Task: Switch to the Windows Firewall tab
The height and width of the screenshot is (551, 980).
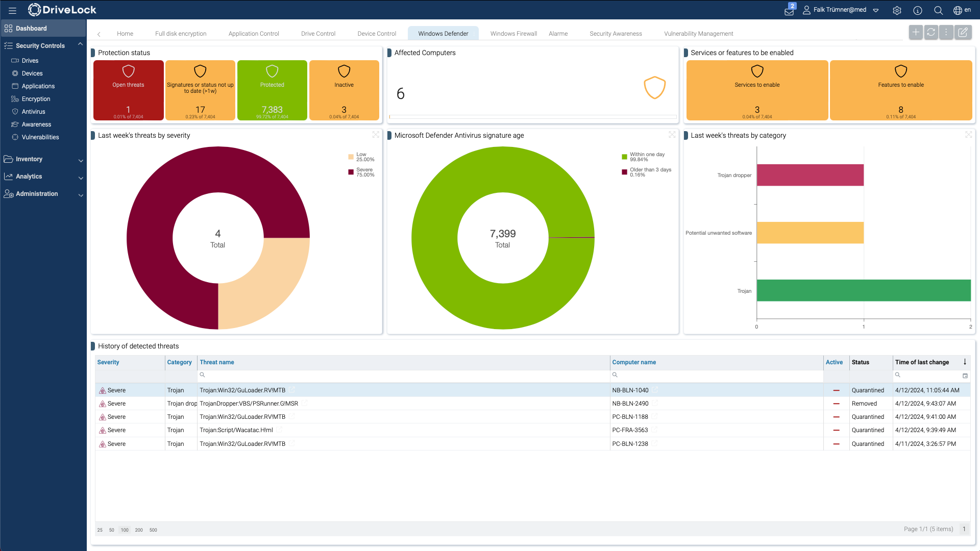Action: 513,34
